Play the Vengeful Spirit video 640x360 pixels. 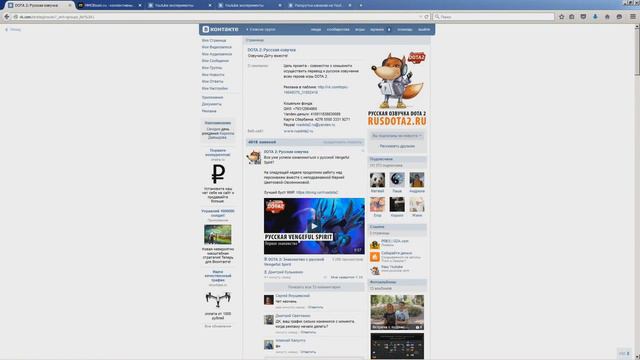314,226
